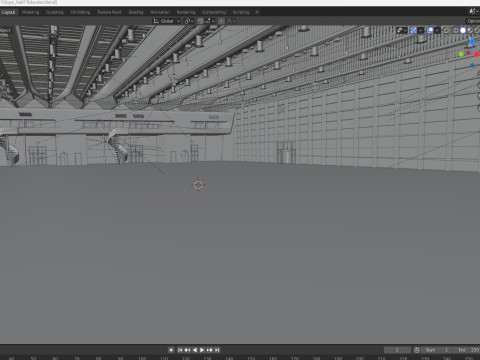Open the proportional editing falloff dropdown
The image size is (480, 360).
pos(232,21)
